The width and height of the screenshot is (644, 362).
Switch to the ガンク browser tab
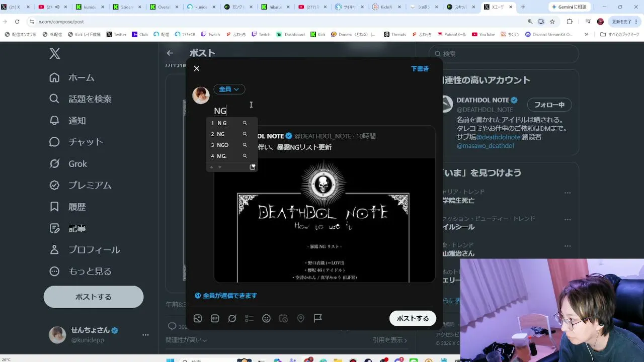(239, 7)
